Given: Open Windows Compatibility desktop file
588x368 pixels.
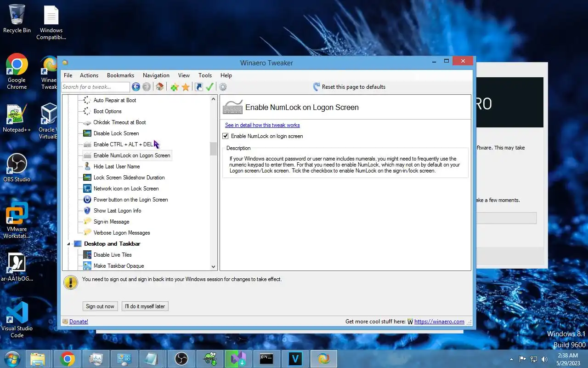Looking at the screenshot, I should pos(51,23).
